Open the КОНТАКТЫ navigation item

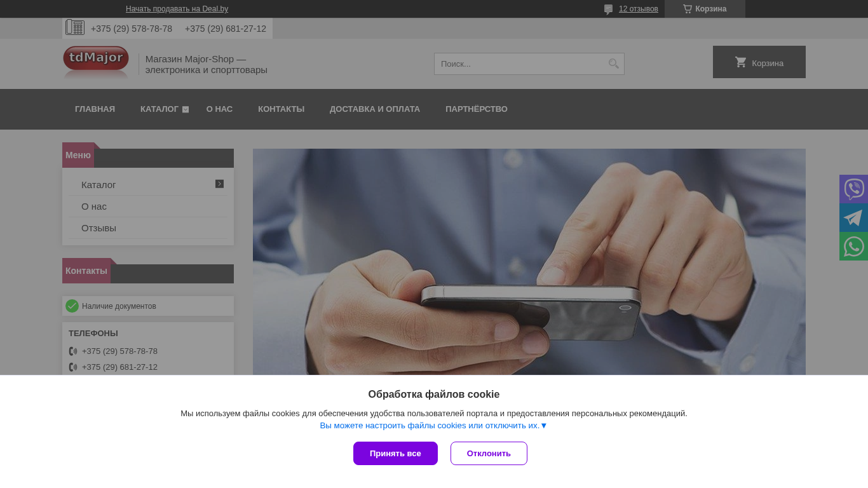[x=281, y=109]
